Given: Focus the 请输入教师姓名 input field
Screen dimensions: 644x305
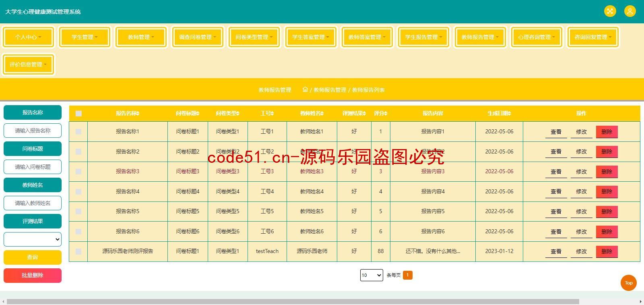Looking at the screenshot, I should (x=33, y=203).
